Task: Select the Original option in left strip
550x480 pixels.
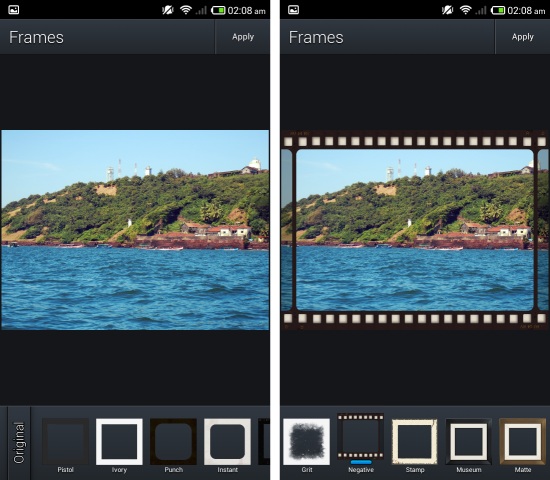Action: [x=19, y=442]
